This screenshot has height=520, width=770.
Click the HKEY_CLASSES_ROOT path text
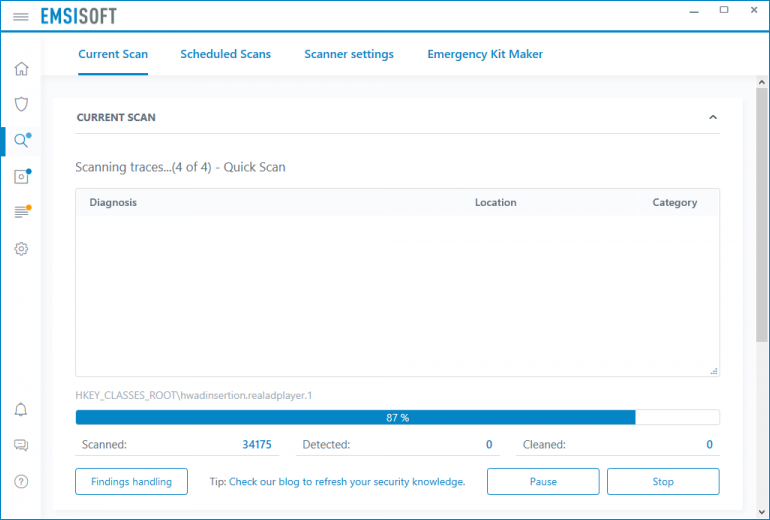[x=193, y=395]
